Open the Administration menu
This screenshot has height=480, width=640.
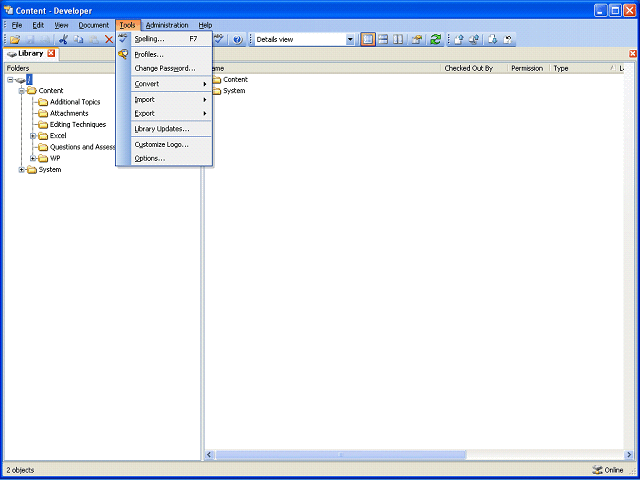click(x=167, y=25)
